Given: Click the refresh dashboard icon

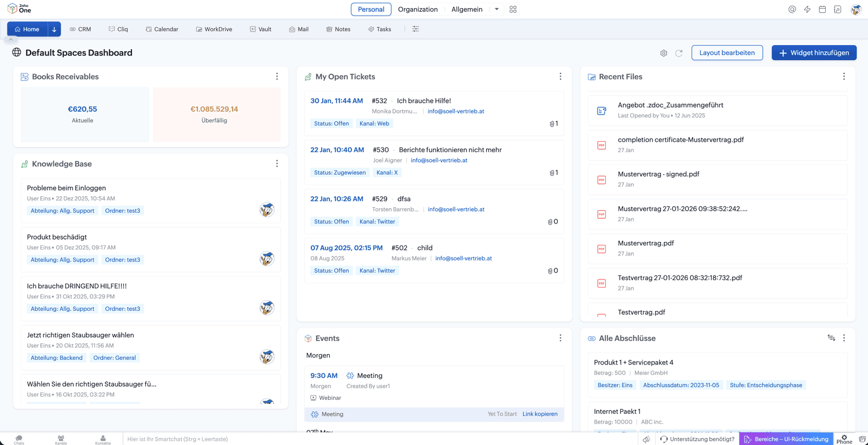Looking at the screenshot, I should point(679,53).
